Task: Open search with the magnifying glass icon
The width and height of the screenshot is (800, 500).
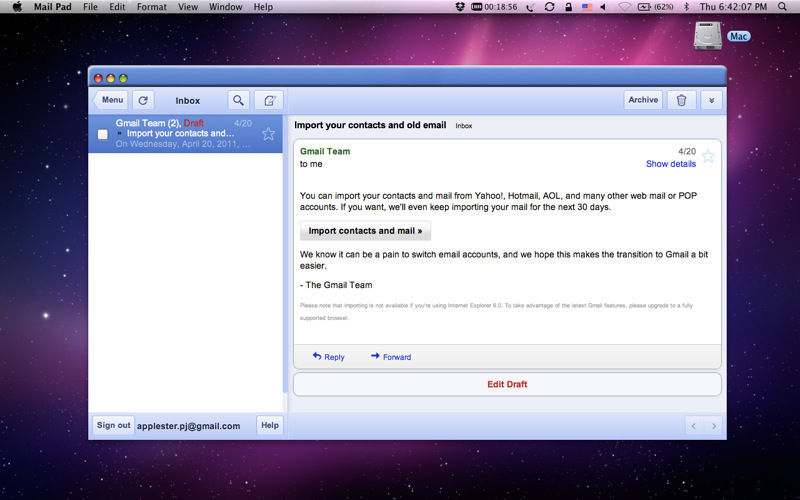Action: click(238, 101)
